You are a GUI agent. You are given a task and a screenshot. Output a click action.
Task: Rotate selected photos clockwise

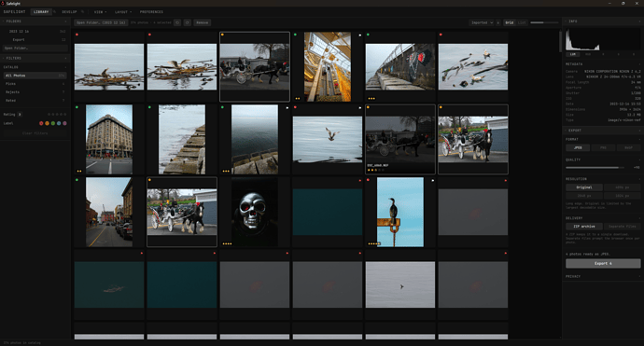188,22
